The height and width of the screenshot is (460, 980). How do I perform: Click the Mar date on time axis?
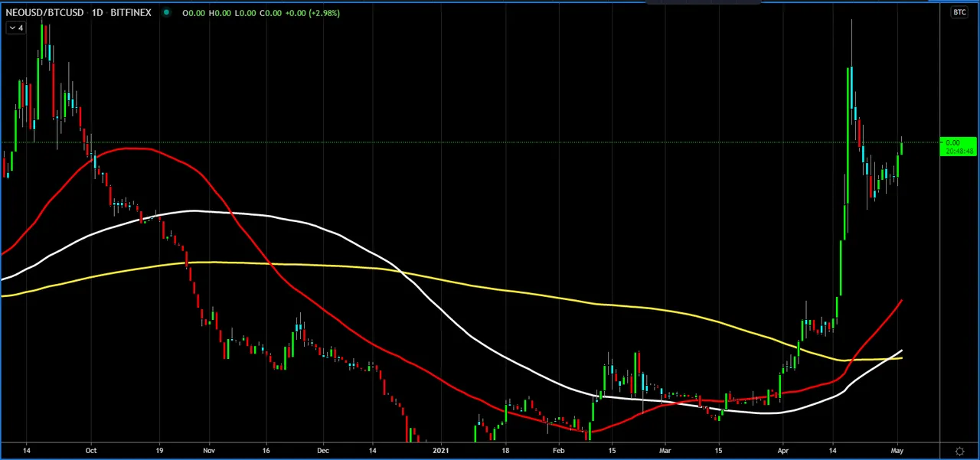[x=665, y=451]
